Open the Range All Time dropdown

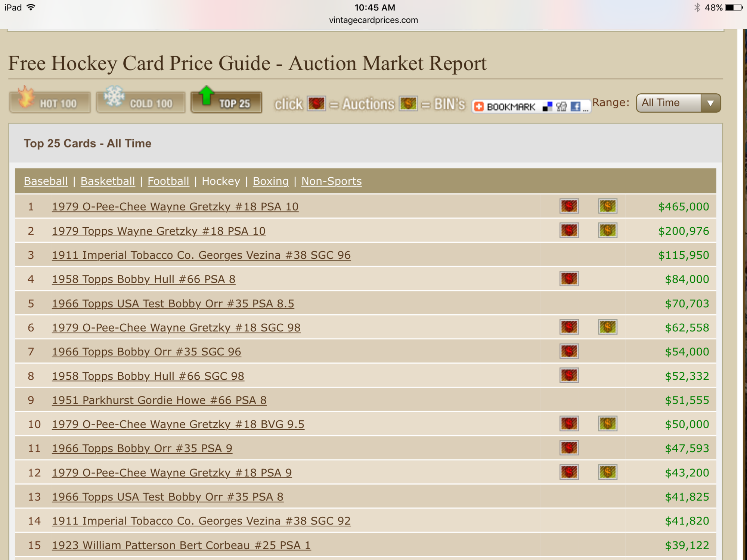pos(669,103)
